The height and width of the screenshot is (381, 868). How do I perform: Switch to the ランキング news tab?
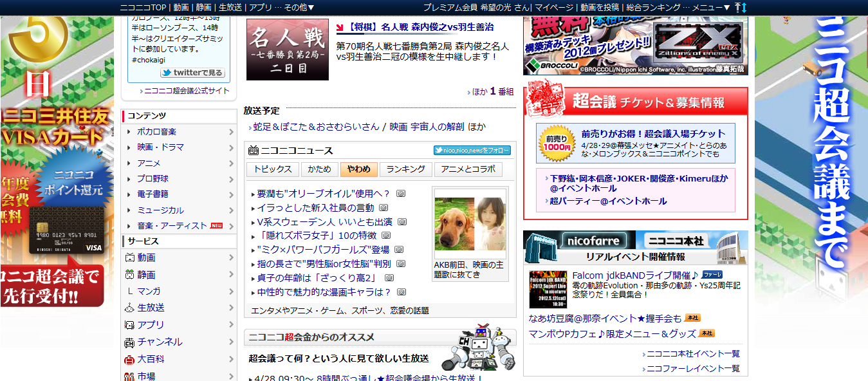405,169
